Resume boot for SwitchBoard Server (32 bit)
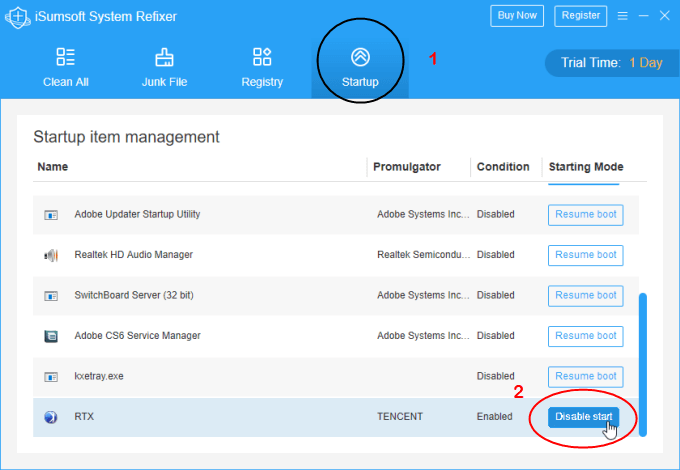Image resolution: width=680 pixels, height=470 pixels. 585,296
